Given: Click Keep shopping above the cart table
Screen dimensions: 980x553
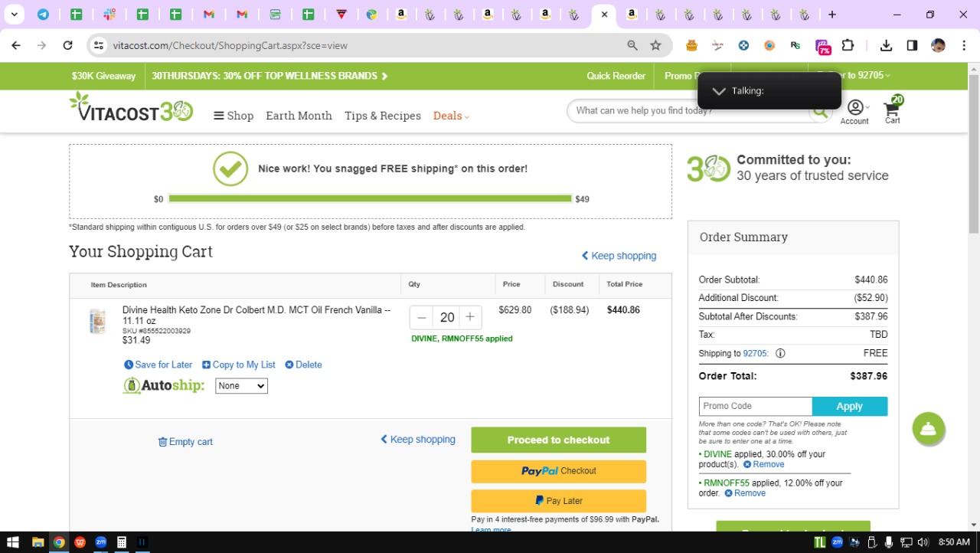Looking at the screenshot, I should click(x=619, y=256).
